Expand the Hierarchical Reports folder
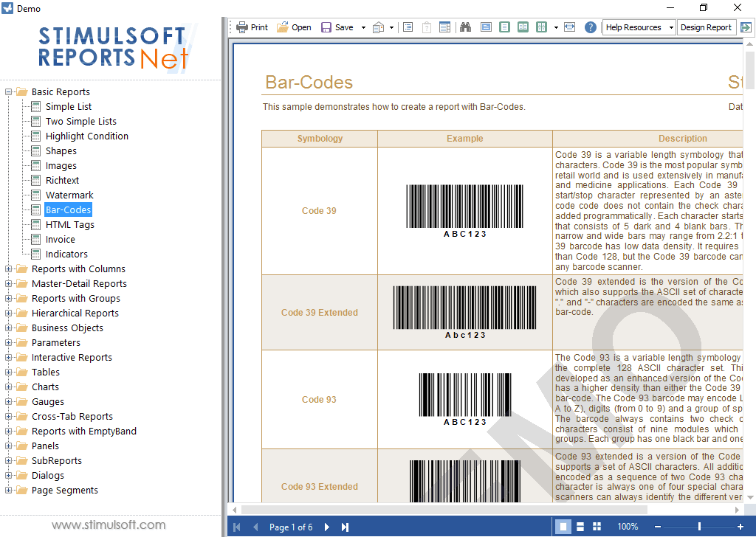 (8, 313)
